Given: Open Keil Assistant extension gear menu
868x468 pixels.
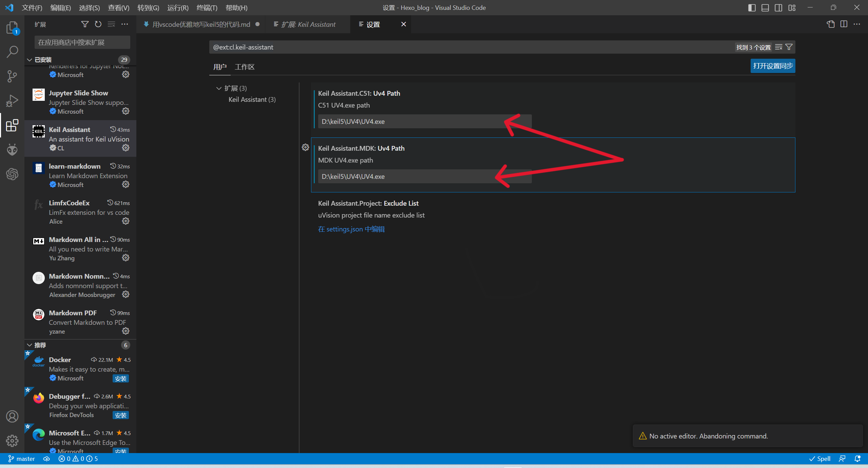Looking at the screenshot, I should [126, 148].
